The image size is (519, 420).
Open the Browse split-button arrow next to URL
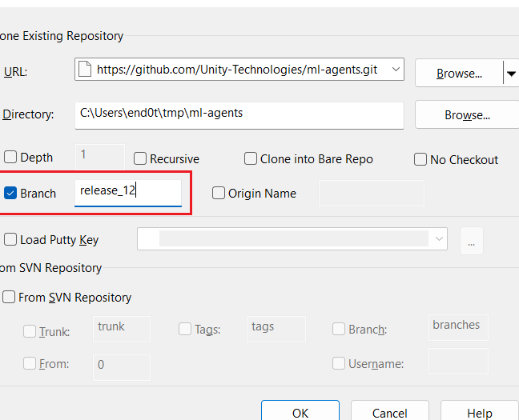[510, 73]
